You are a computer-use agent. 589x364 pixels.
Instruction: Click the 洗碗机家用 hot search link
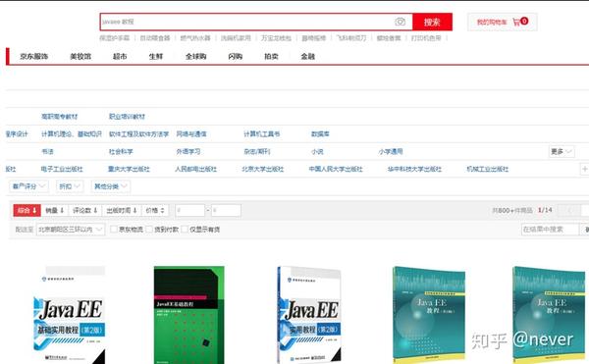(x=236, y=38)
